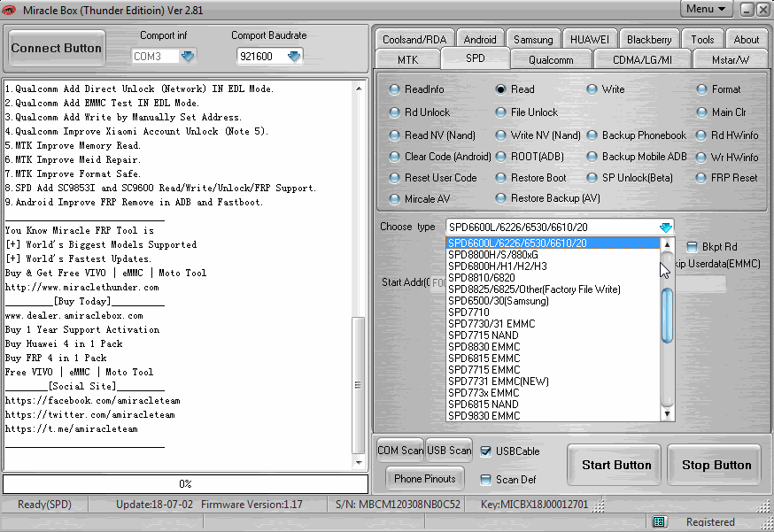Switch to the Qualcomm tab

click(x=551, y=60)
